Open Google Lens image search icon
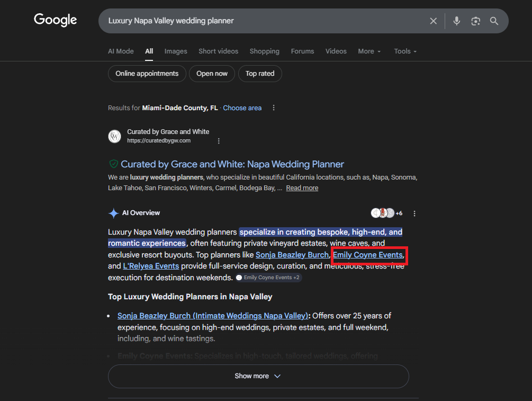Screen dimensions: 532x401 476,21
